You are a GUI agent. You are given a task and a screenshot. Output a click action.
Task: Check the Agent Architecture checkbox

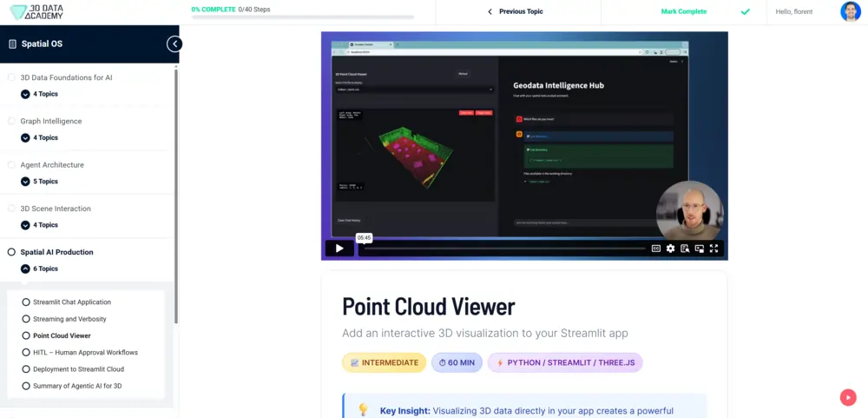pyautogui.click(x=11, y=164)
